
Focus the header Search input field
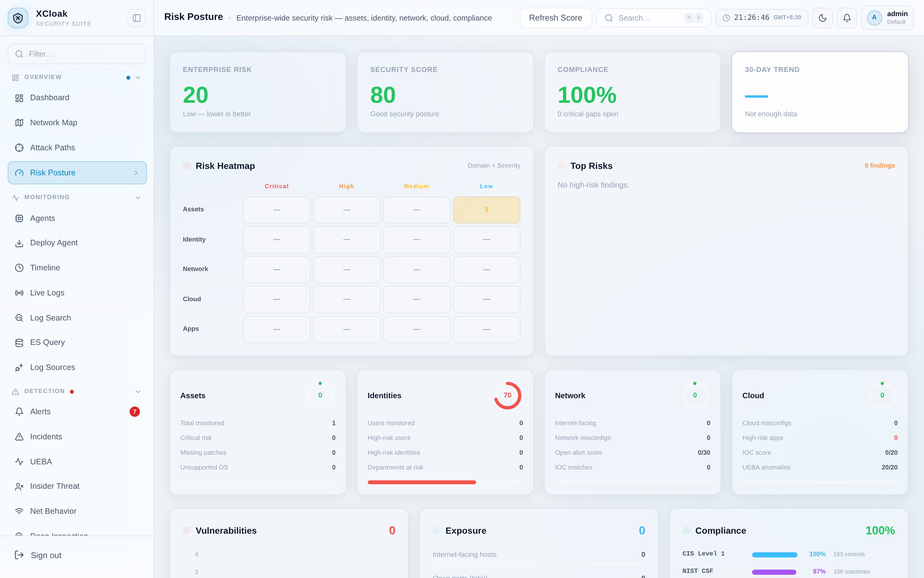[654, 18]
